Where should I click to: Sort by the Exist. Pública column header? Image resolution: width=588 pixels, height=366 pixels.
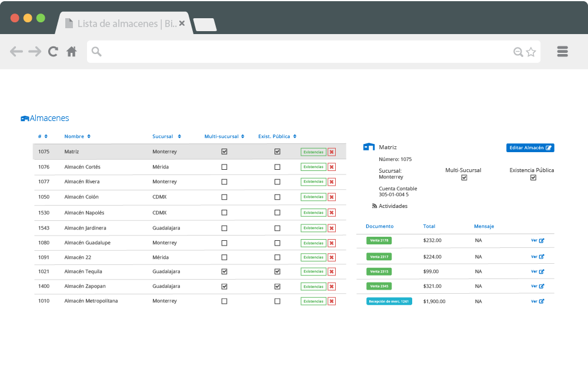pyautogui.click(x=276, y=136)
